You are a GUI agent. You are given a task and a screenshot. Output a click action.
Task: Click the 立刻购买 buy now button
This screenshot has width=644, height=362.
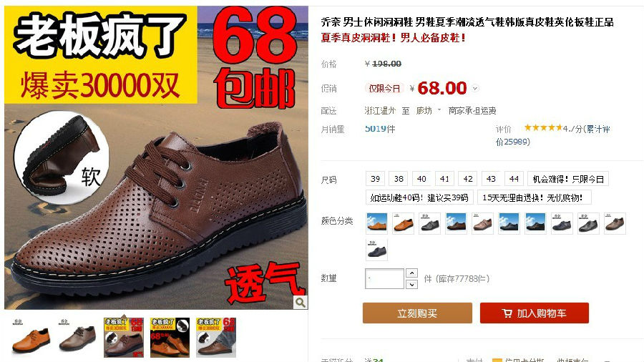tap(417, 313)
